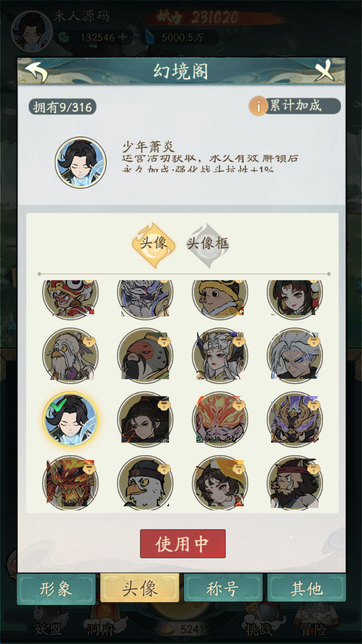Open the 累计加成 info icon
362x644 pixels.
click(x=259, y=106)
